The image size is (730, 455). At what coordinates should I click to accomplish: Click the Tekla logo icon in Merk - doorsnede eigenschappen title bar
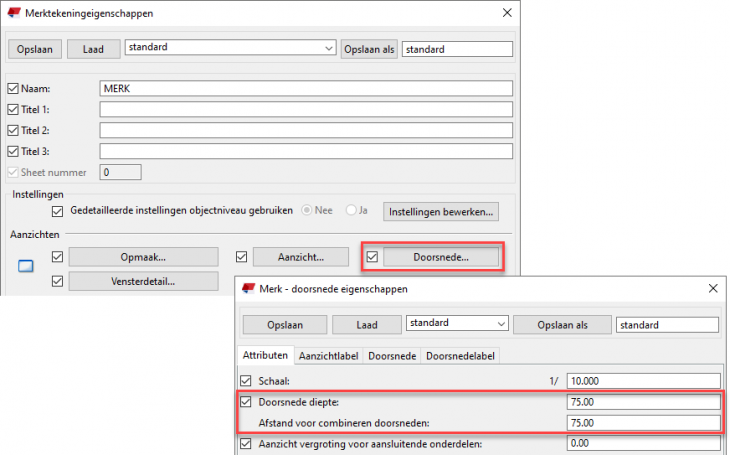coord(248,288)
